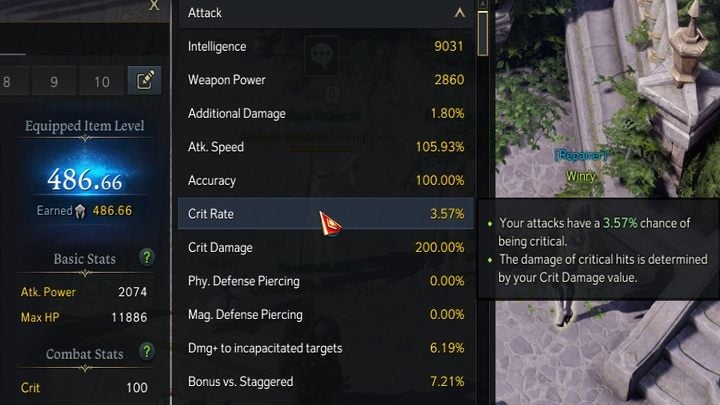Click the Atk. Speed stat row

coord(326,147)
